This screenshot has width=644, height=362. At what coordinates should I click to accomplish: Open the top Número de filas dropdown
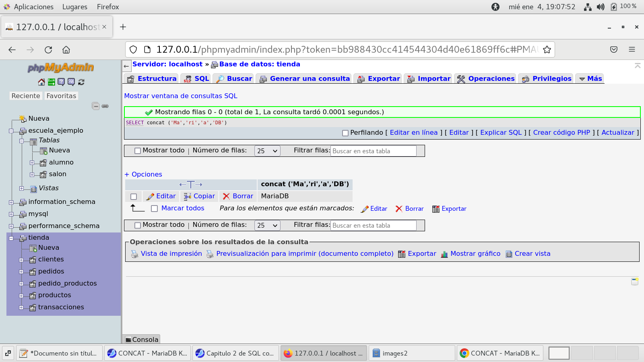[267, 151]
